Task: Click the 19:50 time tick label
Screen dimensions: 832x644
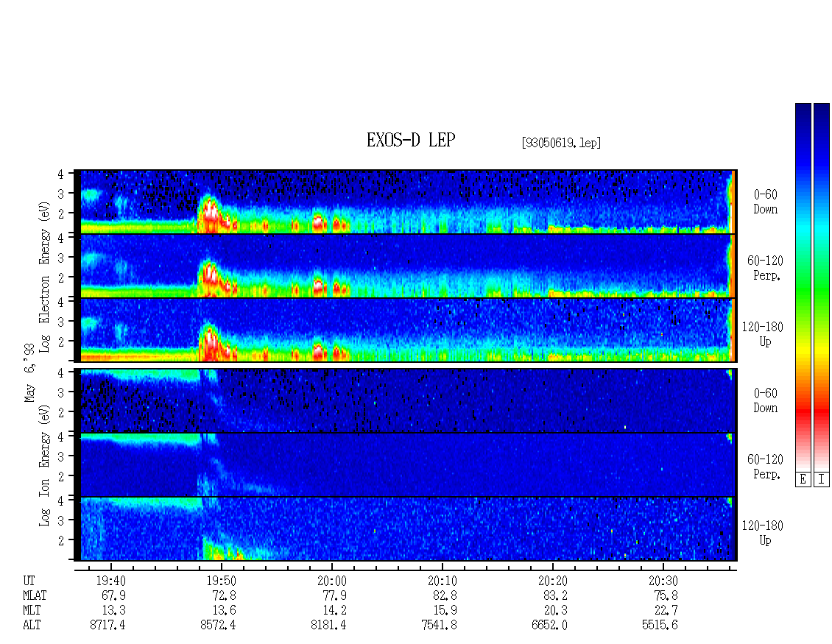Action: click(x=222, y=581)
